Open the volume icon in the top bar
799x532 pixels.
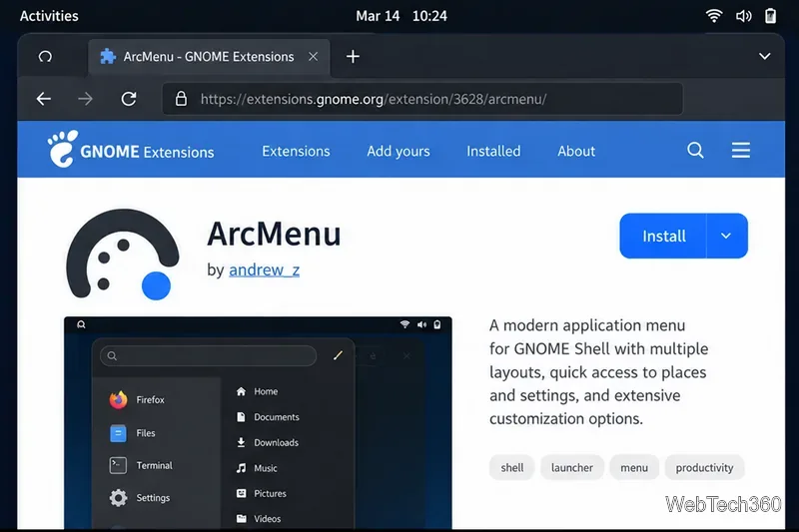(x=743, y=16)
